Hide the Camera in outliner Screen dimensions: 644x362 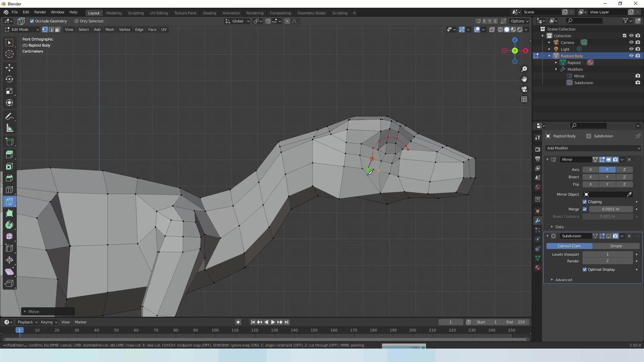(631, 43)
